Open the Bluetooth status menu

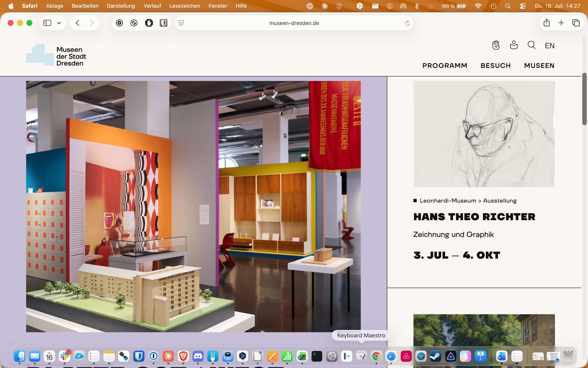[x=417, y=6]
